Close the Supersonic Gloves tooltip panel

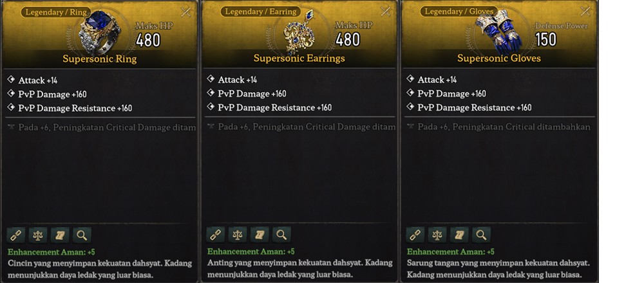pyautogui.click(x=585, y=12)
